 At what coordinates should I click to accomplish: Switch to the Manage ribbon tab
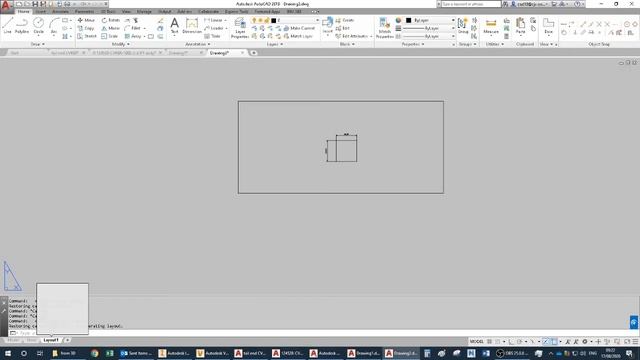144,11
